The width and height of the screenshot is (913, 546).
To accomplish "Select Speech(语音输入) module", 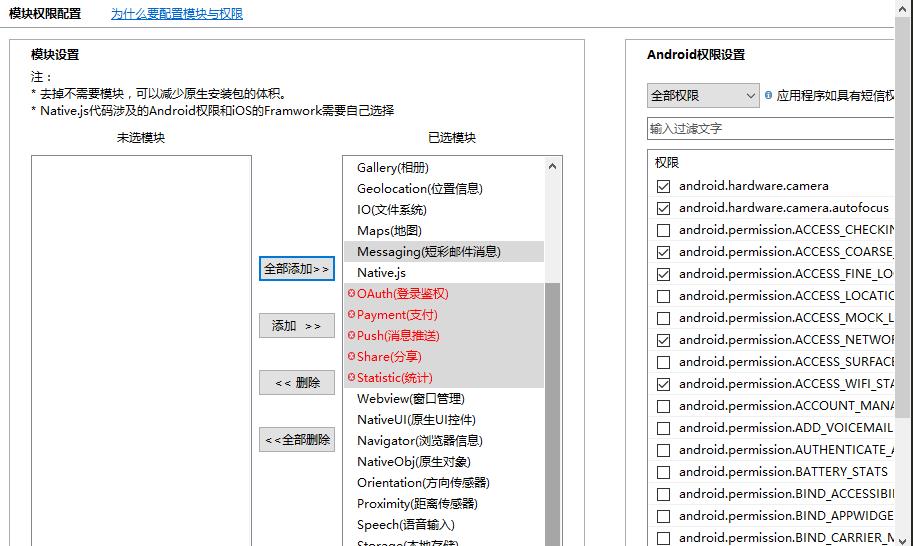I will tap(444, 524).
